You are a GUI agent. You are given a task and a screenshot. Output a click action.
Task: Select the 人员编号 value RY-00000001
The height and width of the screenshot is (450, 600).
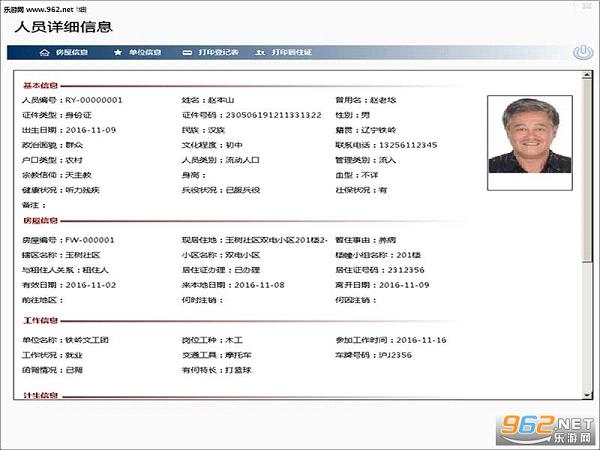(x=94, y=100)
